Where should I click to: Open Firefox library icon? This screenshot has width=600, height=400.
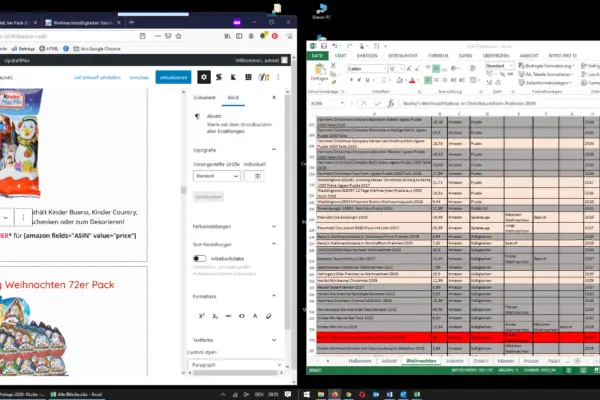(x=227, y=36)
